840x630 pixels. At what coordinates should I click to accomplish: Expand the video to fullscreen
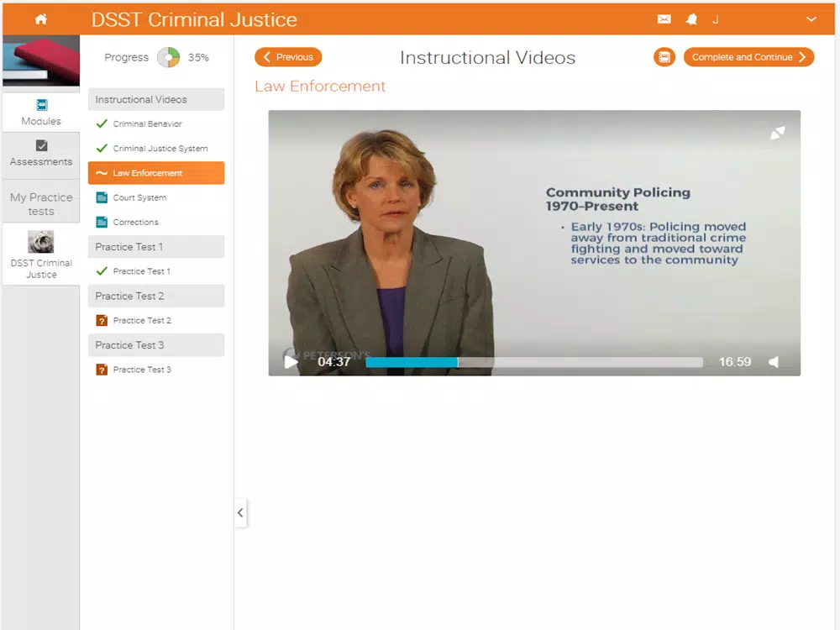[x=777, y=133]
